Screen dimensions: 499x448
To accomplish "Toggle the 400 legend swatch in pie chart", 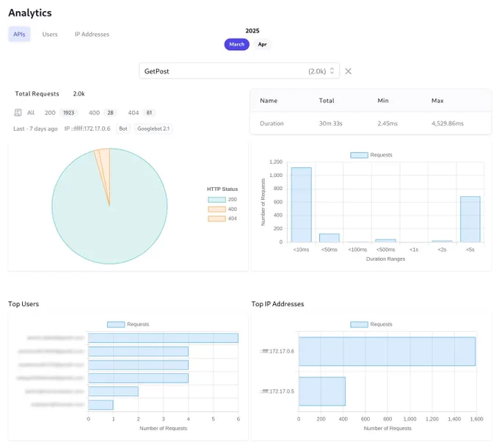I will tap(216, 209).
